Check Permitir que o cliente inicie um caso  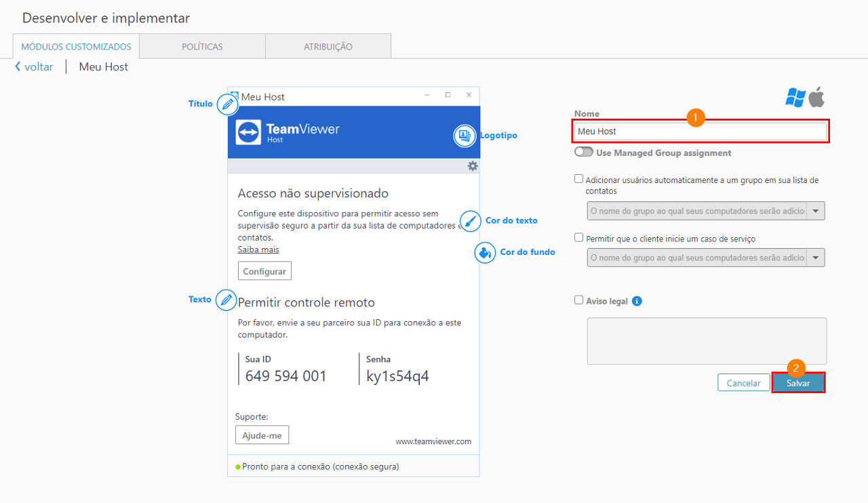(578, 238)
